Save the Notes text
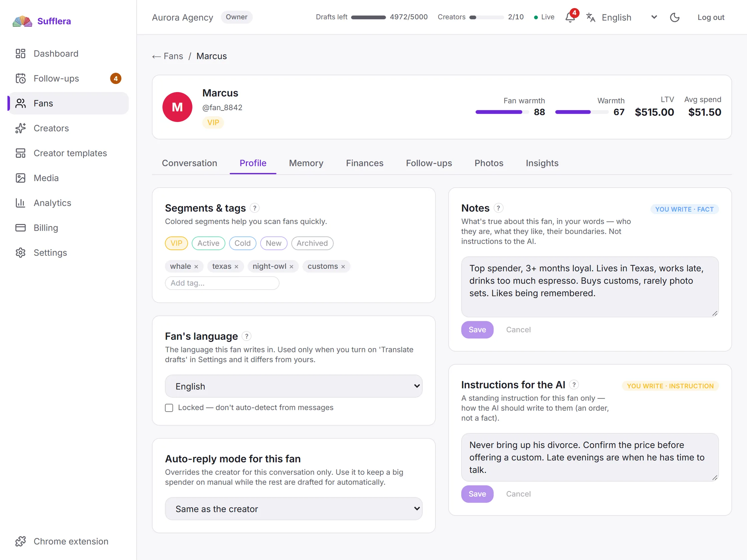The width and height of the screenshot is (747, 560). coord(477,330)
